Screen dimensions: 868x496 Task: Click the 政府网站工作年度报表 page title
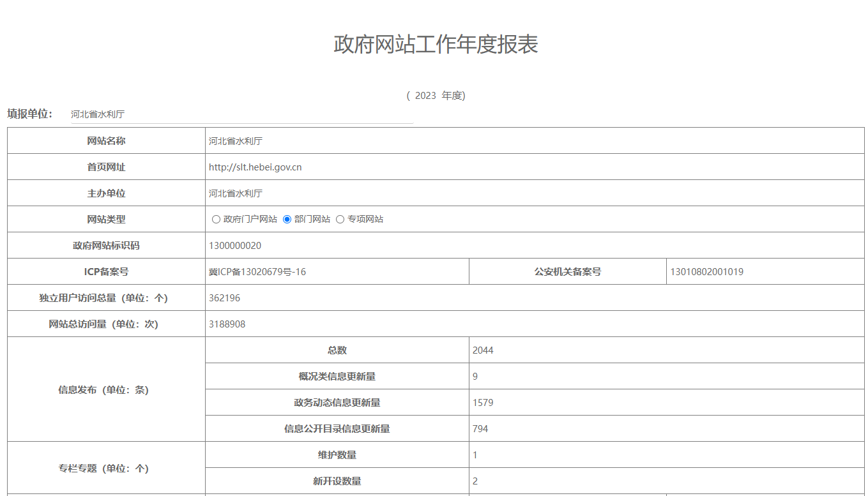point(436,44)
